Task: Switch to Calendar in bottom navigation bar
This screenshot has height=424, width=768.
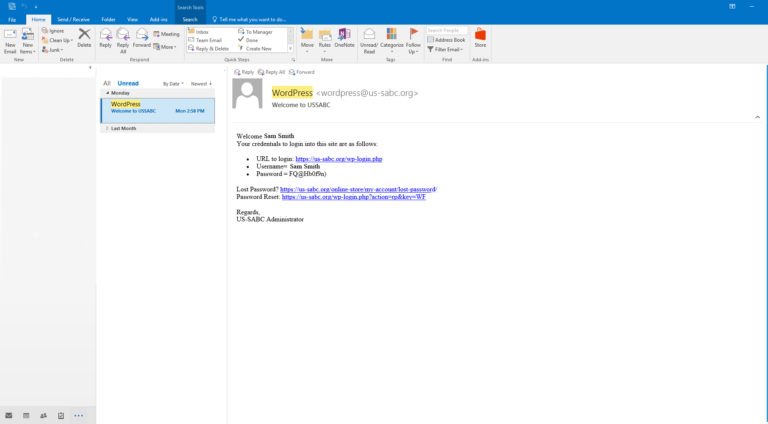Action: click(x=27, y=414)
